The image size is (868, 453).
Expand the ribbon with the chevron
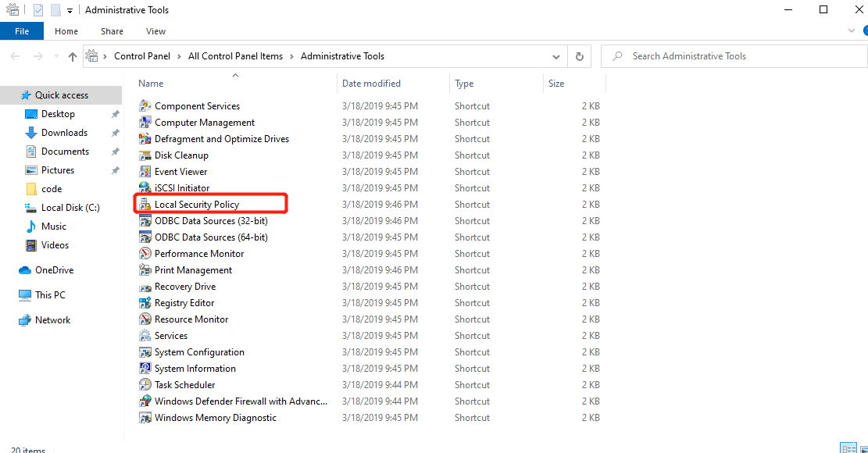point(852,31)
